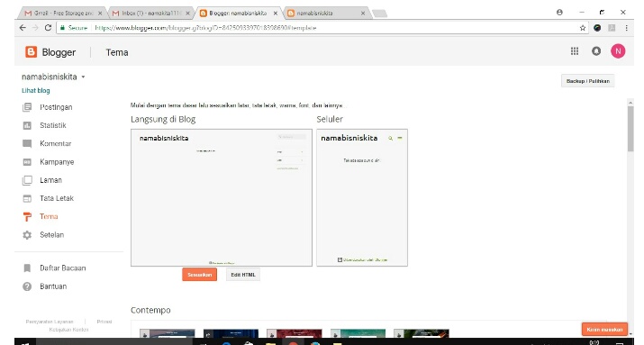Open the account avatar N
The image size is (644, 345).
tap(618, 51)
